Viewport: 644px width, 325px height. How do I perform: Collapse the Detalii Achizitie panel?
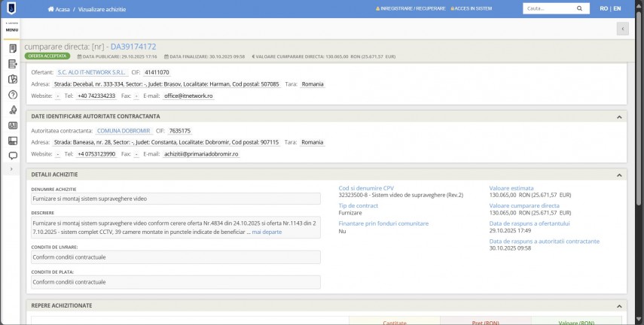[619, 175]
